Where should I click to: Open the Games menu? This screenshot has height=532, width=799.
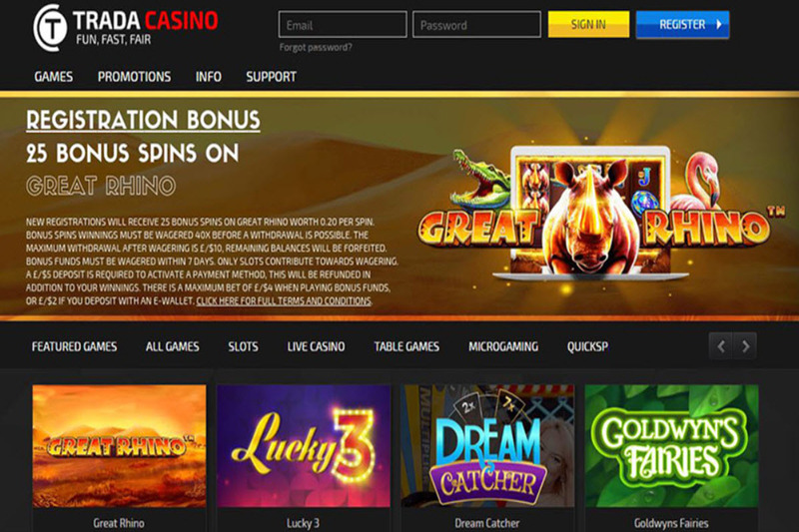pyautogui.click(x=54, y=77)
